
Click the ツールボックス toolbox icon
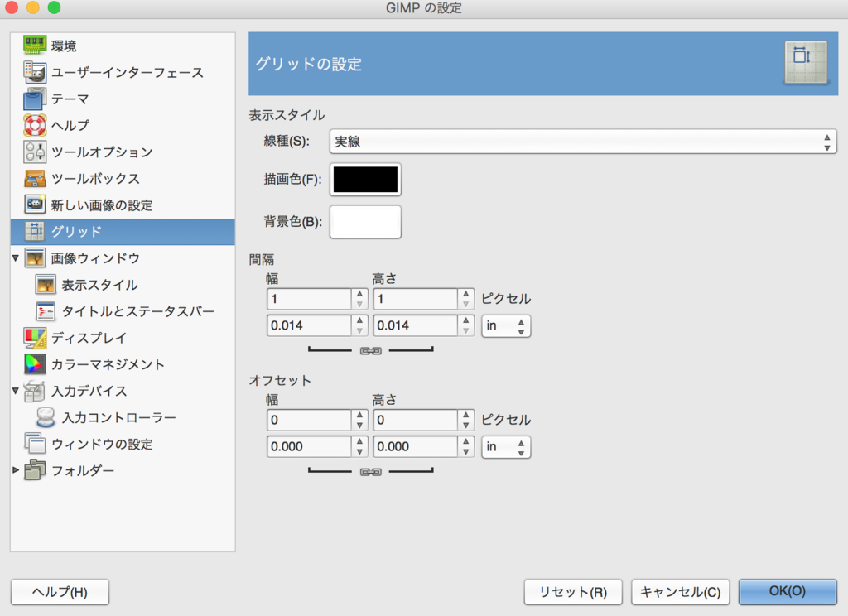click(x=35, y=179)
